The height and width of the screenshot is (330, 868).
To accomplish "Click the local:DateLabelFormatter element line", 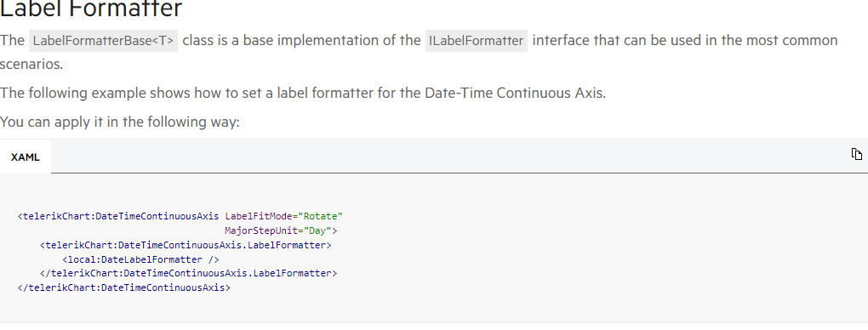I will [140, 259].
